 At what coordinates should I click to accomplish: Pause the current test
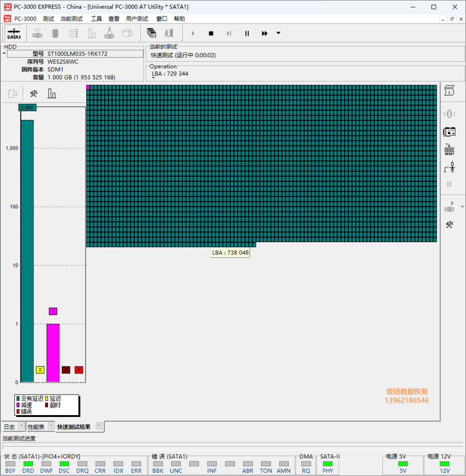247,33
